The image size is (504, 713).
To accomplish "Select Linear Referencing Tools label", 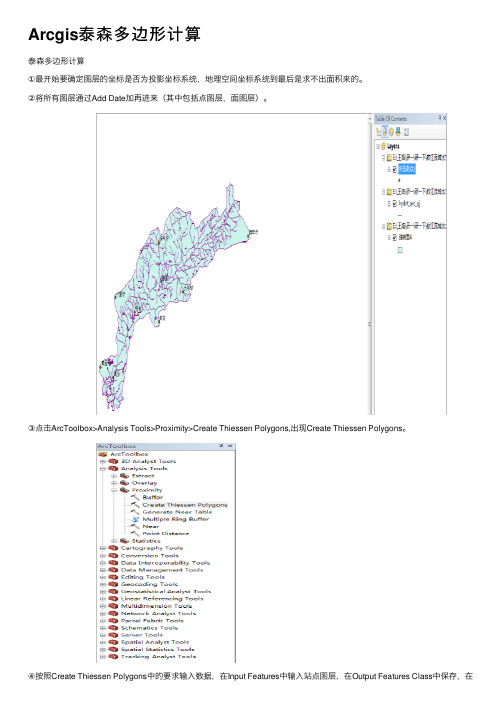I will (x=162, y=599).
